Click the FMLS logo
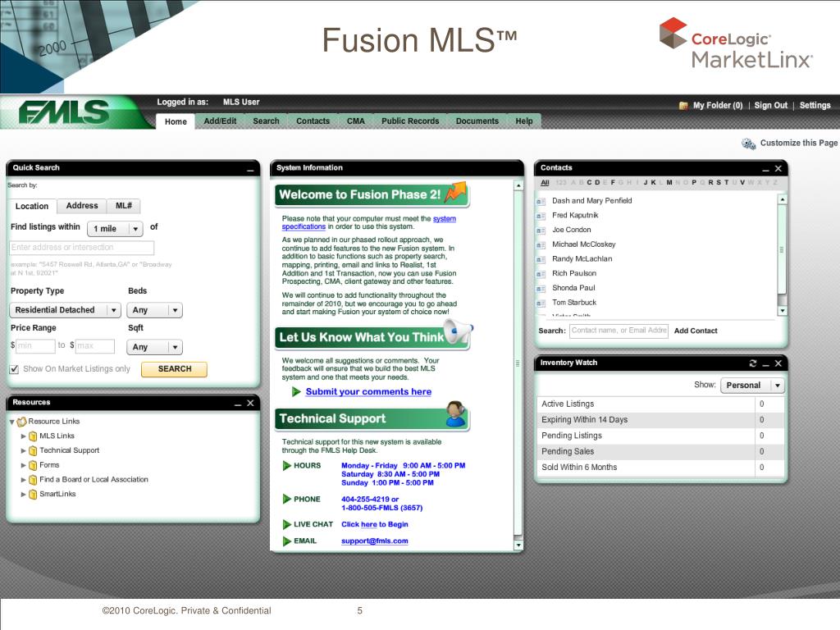 tap(64, 112)
